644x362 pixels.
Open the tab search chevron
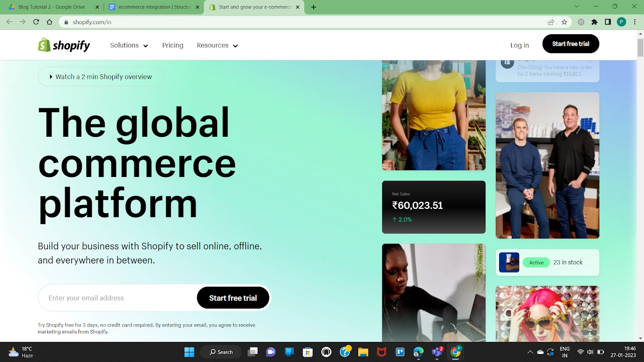[x=576, y=6]
